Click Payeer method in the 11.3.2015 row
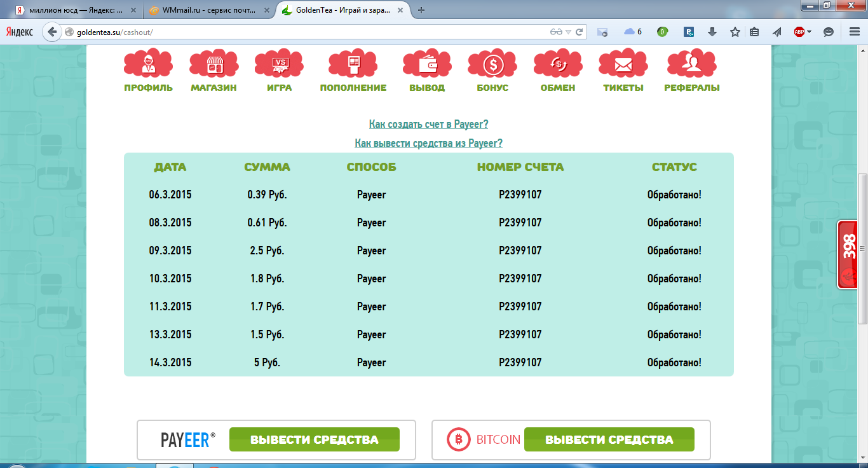 (372, 306)
